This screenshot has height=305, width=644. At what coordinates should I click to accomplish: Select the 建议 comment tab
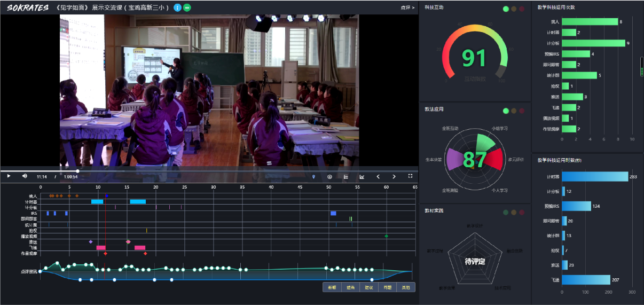pos(369,287)
